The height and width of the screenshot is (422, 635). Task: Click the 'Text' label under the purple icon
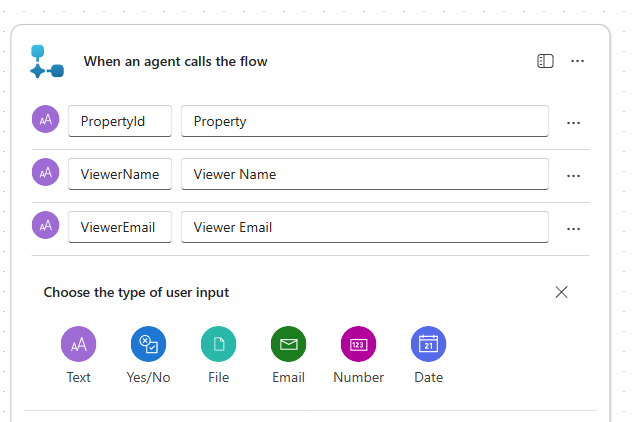[79, 377]
